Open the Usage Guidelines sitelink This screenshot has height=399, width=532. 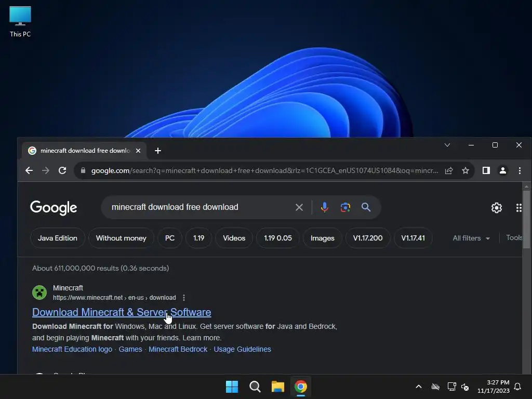pyautogui.click(x=242, y=350)
